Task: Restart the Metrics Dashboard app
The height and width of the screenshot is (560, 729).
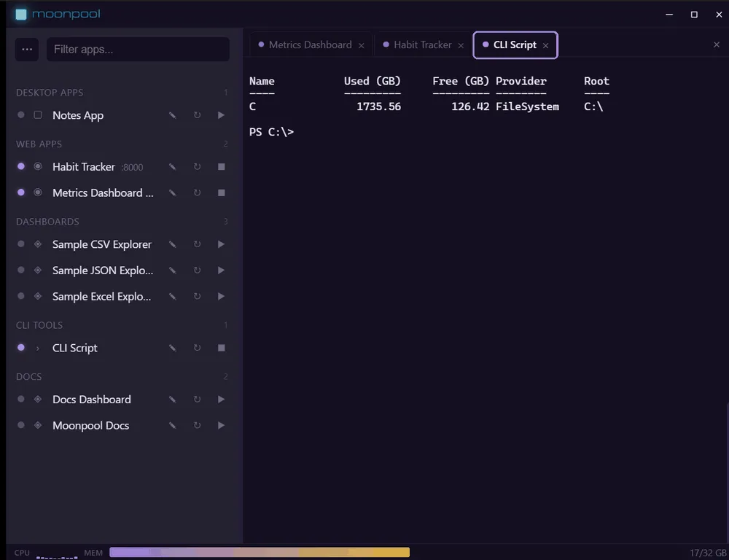Action: [x=197, y=192]
